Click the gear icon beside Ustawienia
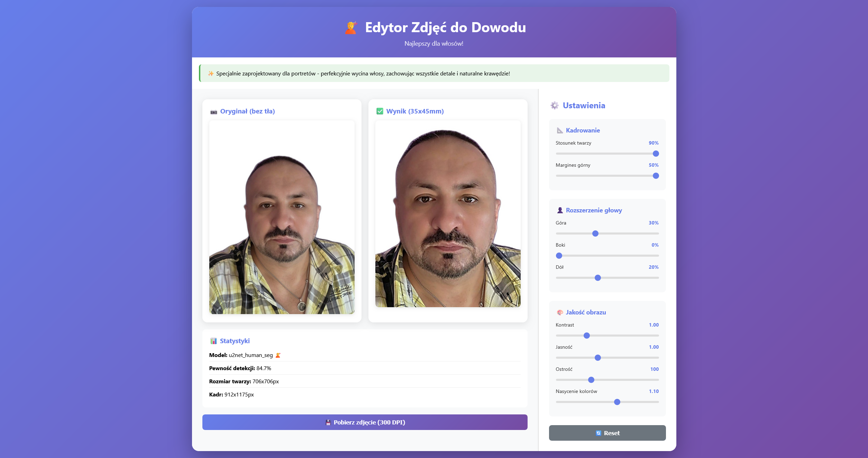868x458 pixels. (x=555, y=106)
